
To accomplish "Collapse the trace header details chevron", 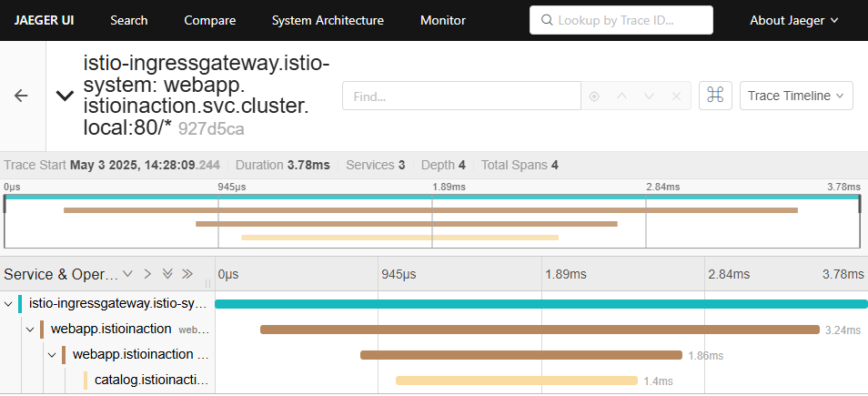I will click(65, 96).
